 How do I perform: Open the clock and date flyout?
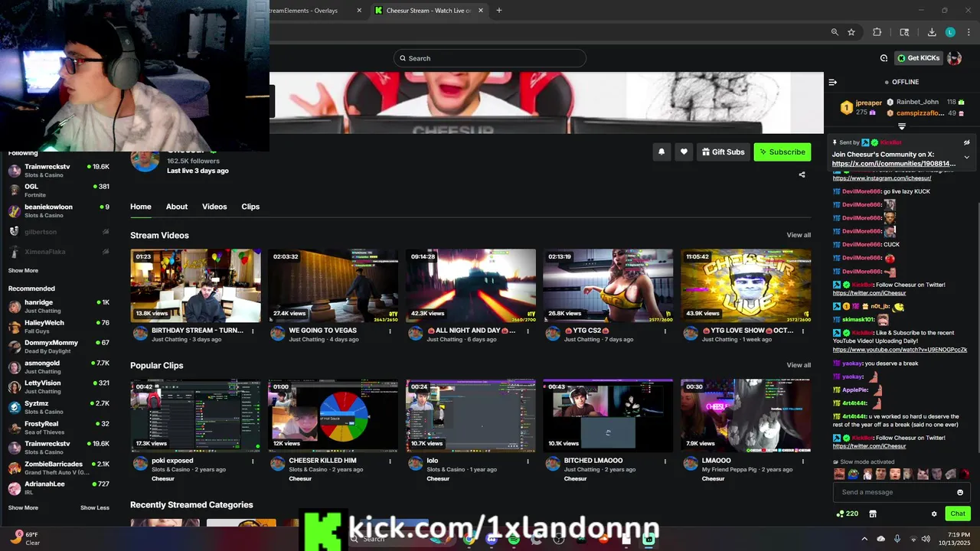[956, 539]
